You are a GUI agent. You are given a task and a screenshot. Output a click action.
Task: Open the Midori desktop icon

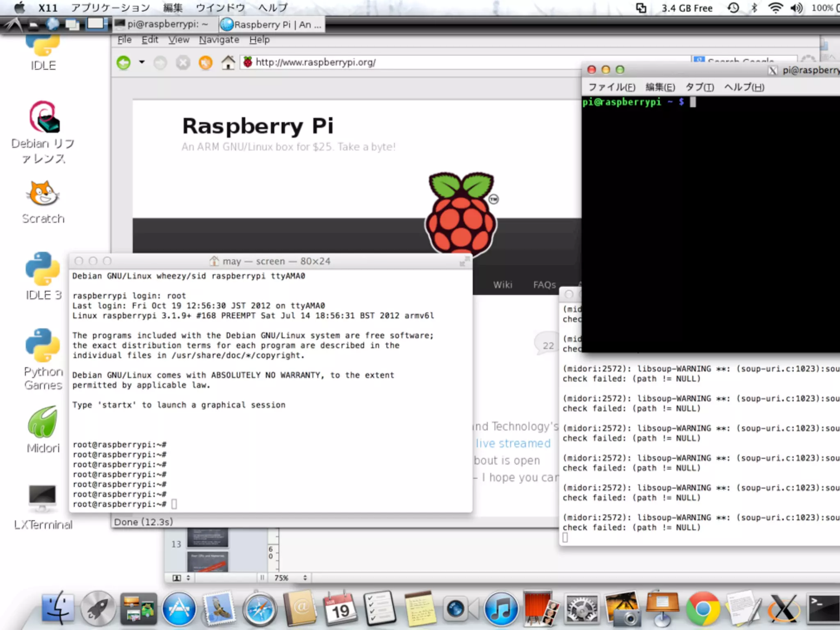coord(43,422)
